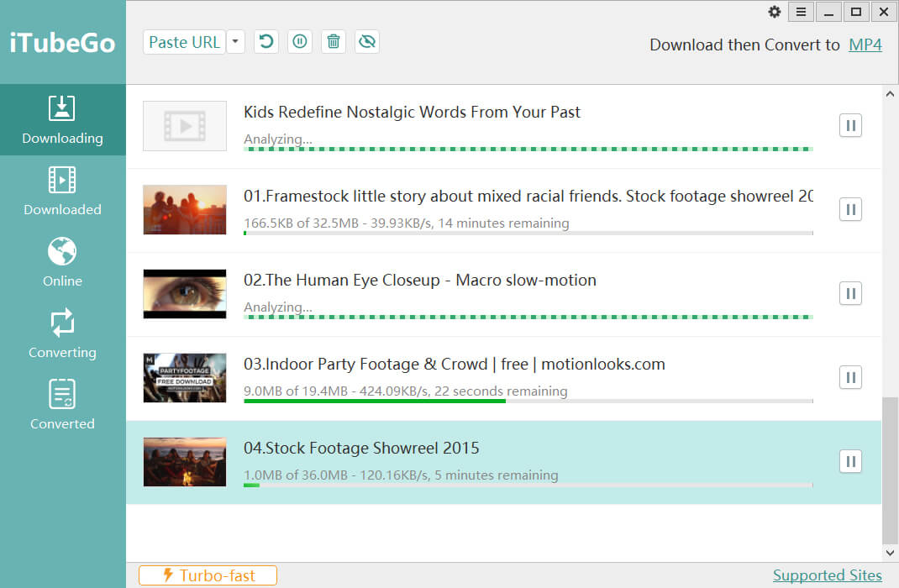Open the Converted tab
Image resolution: width=899 pixels, height=588 pixels.
[x=62, y=405]
